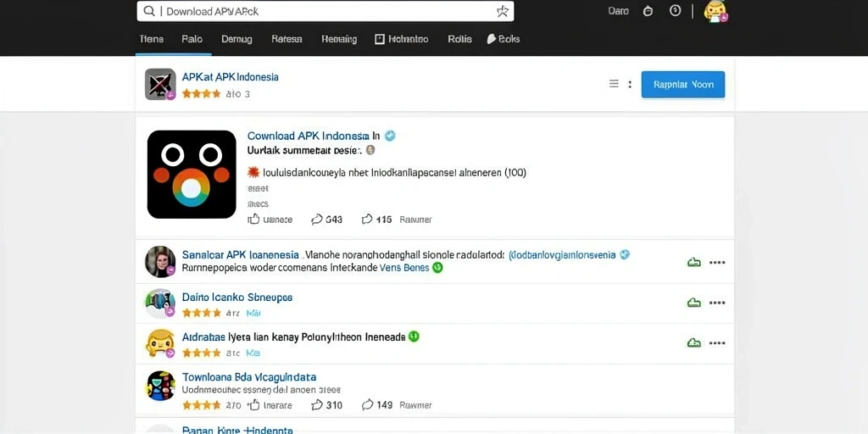Click the Sanalcar APK Ioanenesia avatar
Screen dimensions: 868x434
point(160,261)
